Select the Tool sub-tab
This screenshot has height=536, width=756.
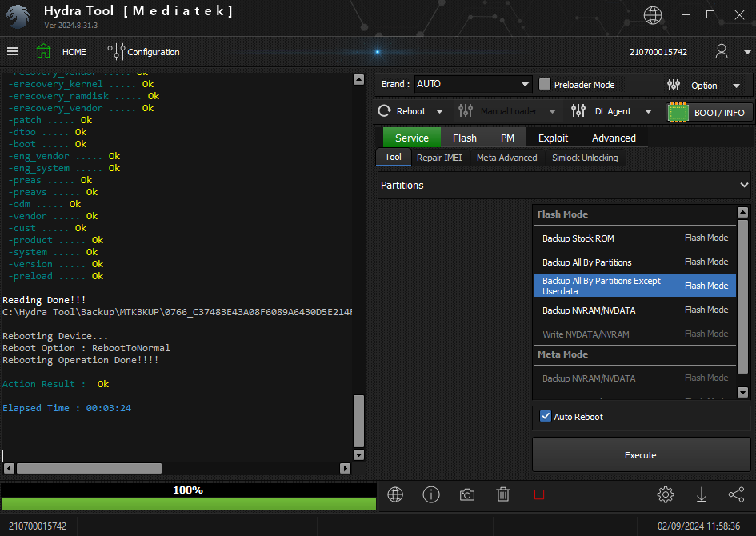click(393, 157)
